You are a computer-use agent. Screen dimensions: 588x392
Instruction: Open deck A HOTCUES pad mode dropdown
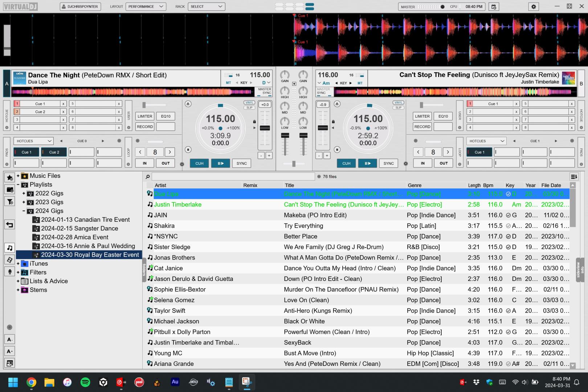[34, 141]
